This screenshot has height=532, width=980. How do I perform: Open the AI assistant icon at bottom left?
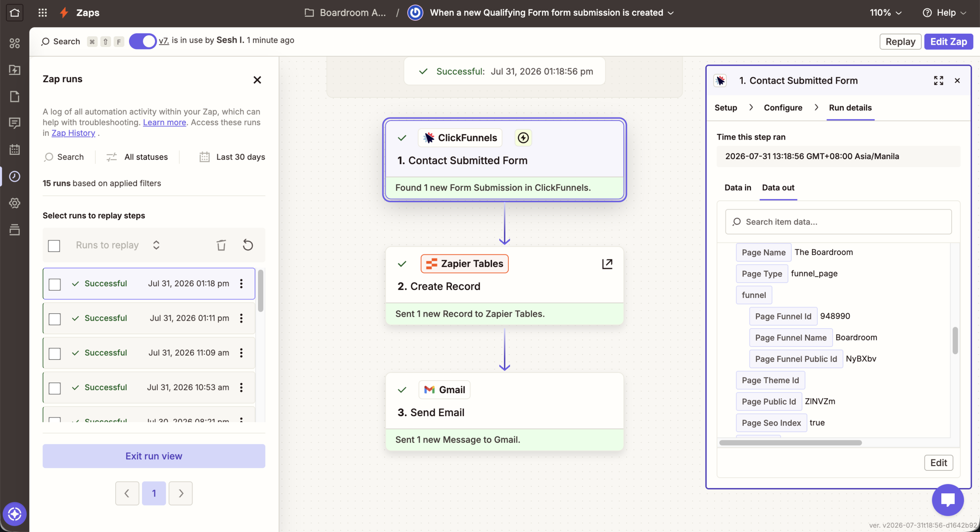(x=15, y=514)
